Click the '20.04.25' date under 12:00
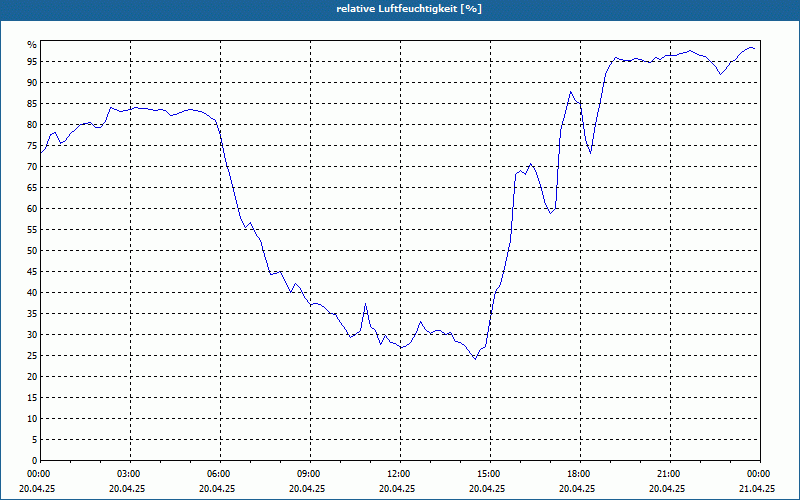The width and height of the screenshot is (800, 500). pos(397,488)
